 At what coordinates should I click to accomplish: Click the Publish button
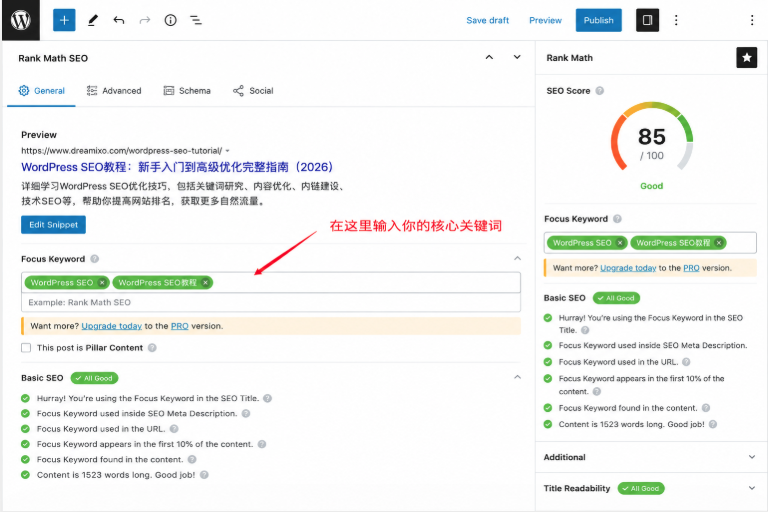tap(599, 20)
